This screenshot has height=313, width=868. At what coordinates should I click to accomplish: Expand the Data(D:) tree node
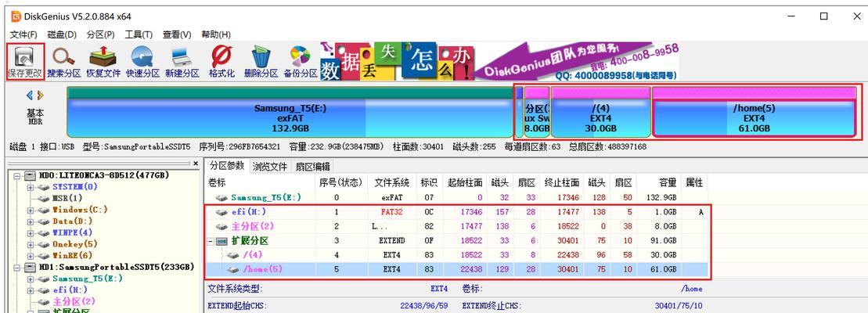[29, 221]
